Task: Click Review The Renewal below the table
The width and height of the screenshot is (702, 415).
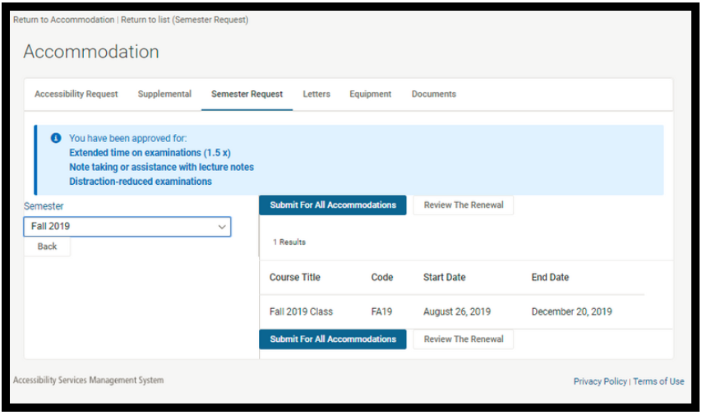Action: coord(463,339)
